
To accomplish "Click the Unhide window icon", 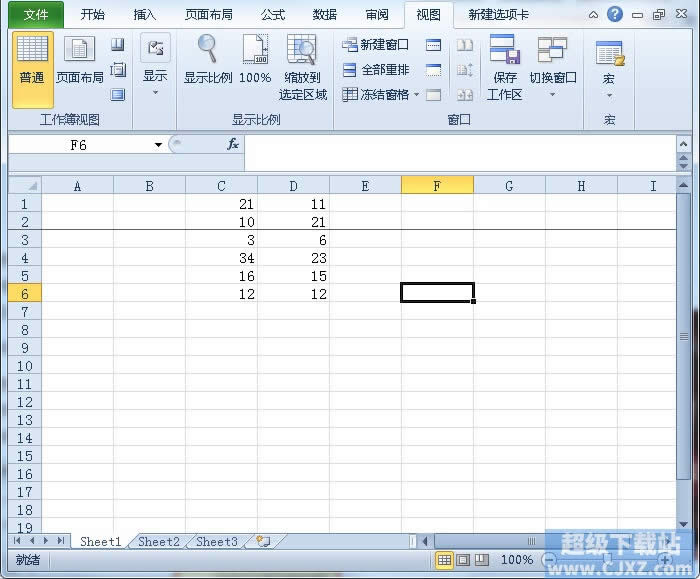I will tap(433, 95).
